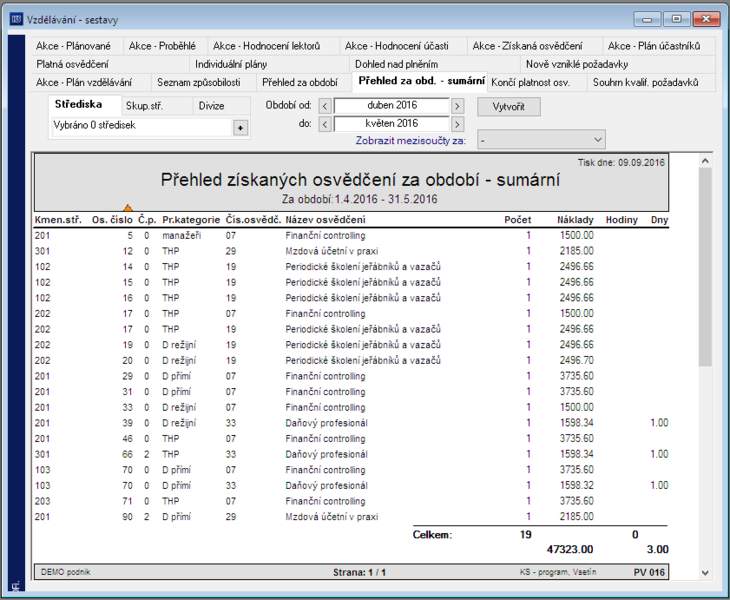The height and width of the screenshot is (600, 730).
Task: Click the Čís.osvědč. column header
Action: pos(253,220)
